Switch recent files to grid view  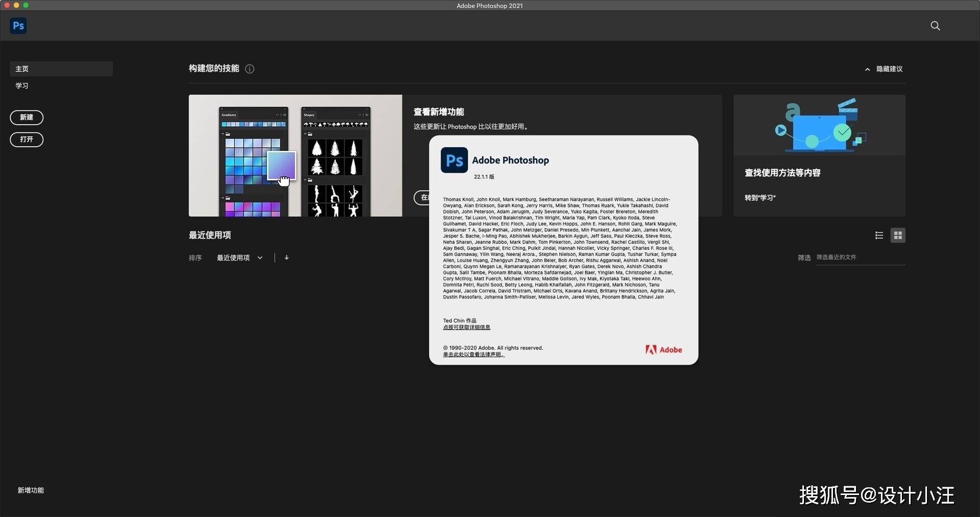coord(898,236)
